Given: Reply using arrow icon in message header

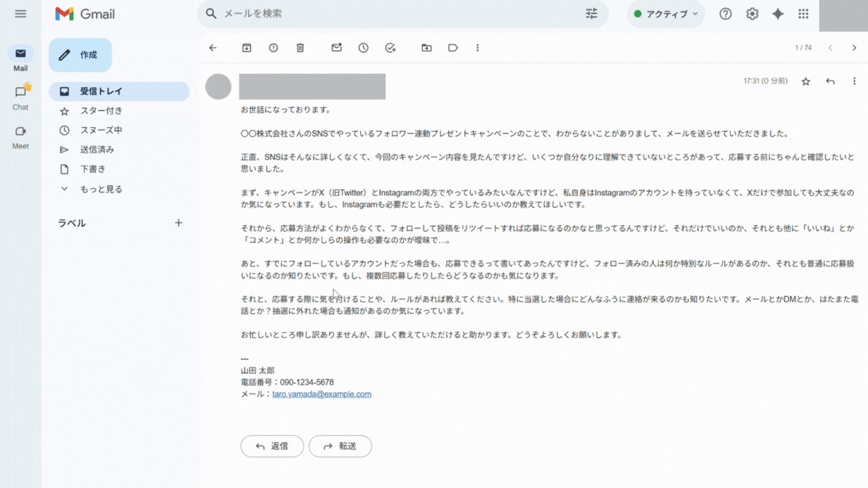Looking at the screenshot, I should (x=830, y=81).
